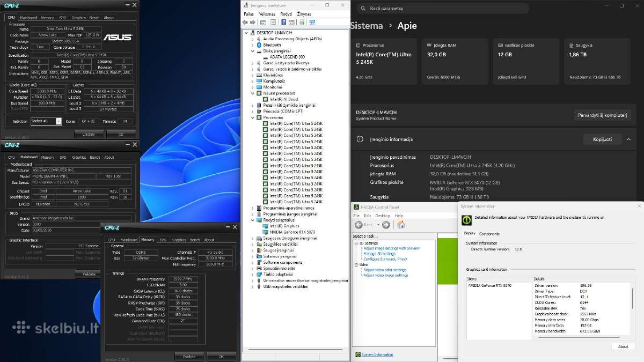Select NVIDIA GeForce RTX 5070 under Rodyti adapterius
Viewport: 644px width, 362px height.
[292, 232]
